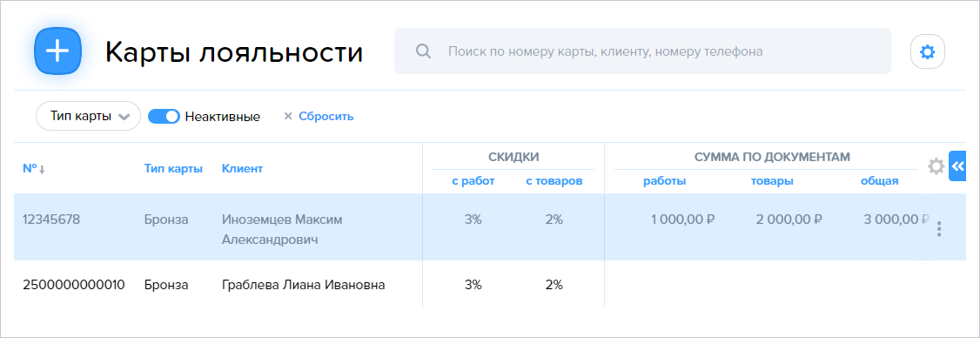Collapse side panel with double chevron
The width and height of the screenshot is (980, 338).
click(x=957, y=166)
